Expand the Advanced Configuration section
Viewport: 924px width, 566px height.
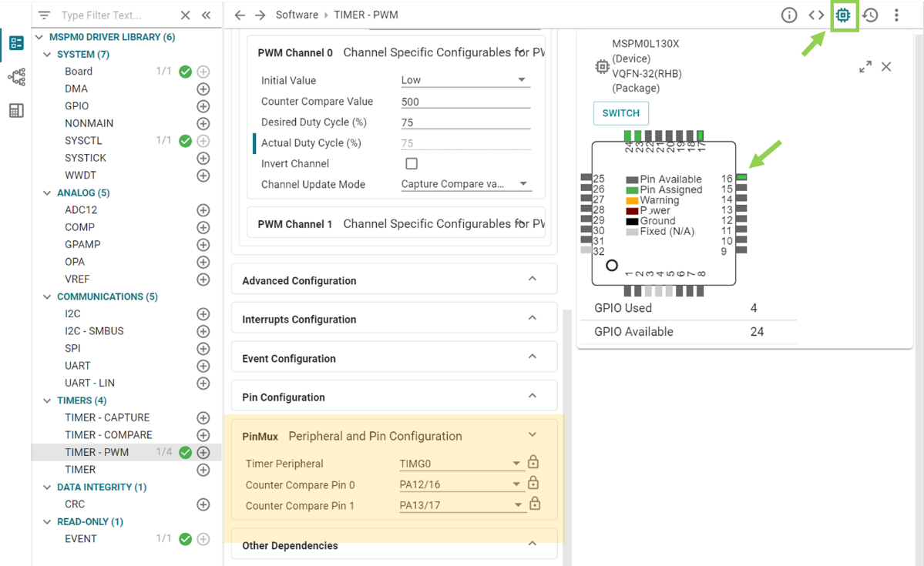click(394, 280)
